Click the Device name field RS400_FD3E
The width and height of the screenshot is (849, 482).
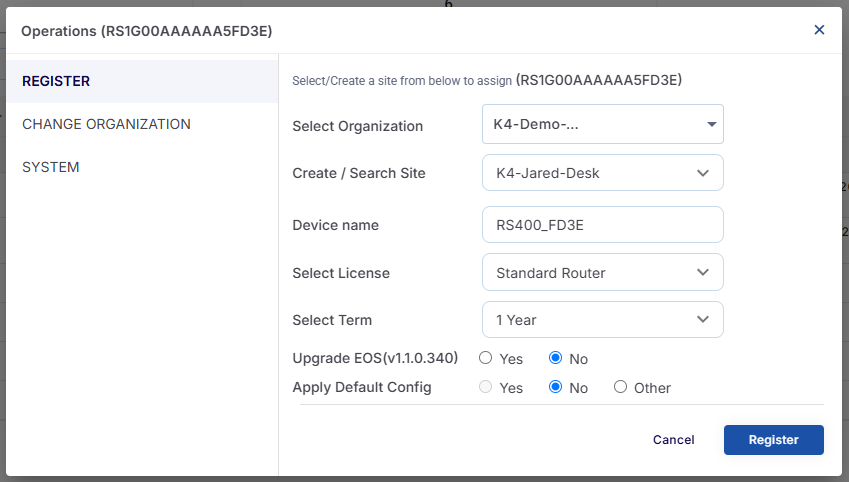tap(602, 225)
